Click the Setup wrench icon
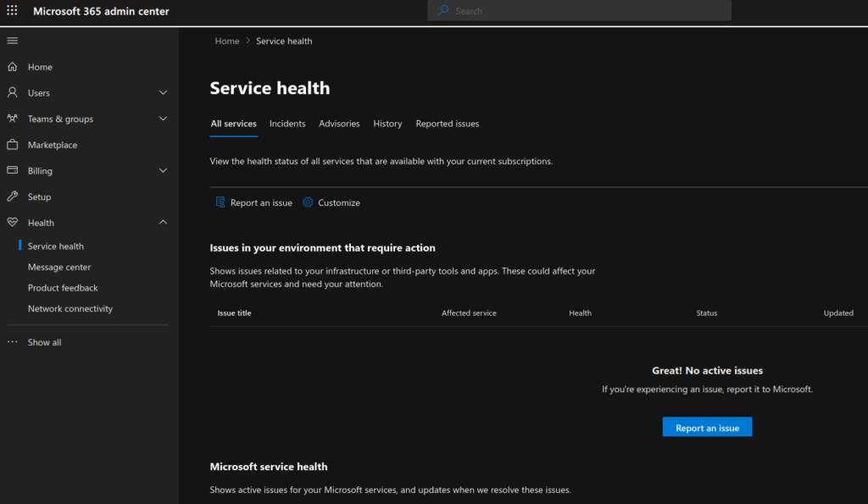Viewport: 868px width, 504px height. pos(12,197)
